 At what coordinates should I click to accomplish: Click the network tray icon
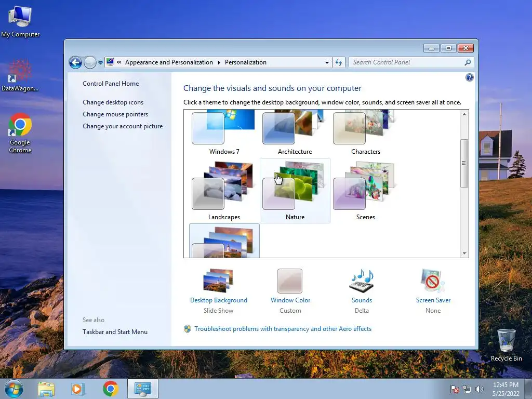467,389
